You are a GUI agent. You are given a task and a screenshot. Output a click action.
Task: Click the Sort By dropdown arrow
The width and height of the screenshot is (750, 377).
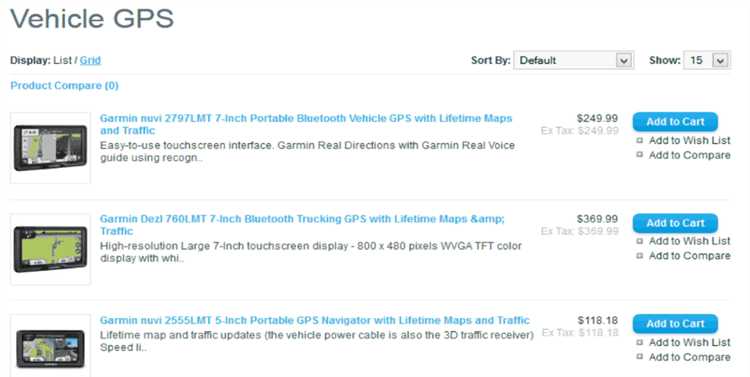(x=623, y=61)
